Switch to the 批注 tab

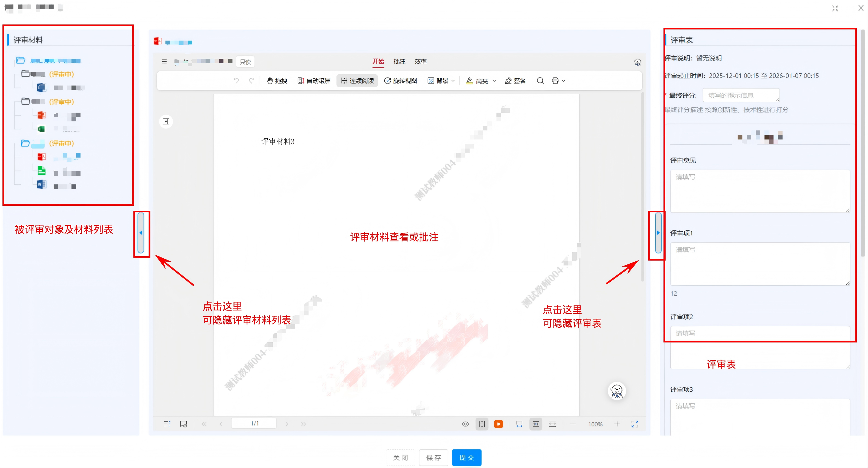tap(399, 61)
